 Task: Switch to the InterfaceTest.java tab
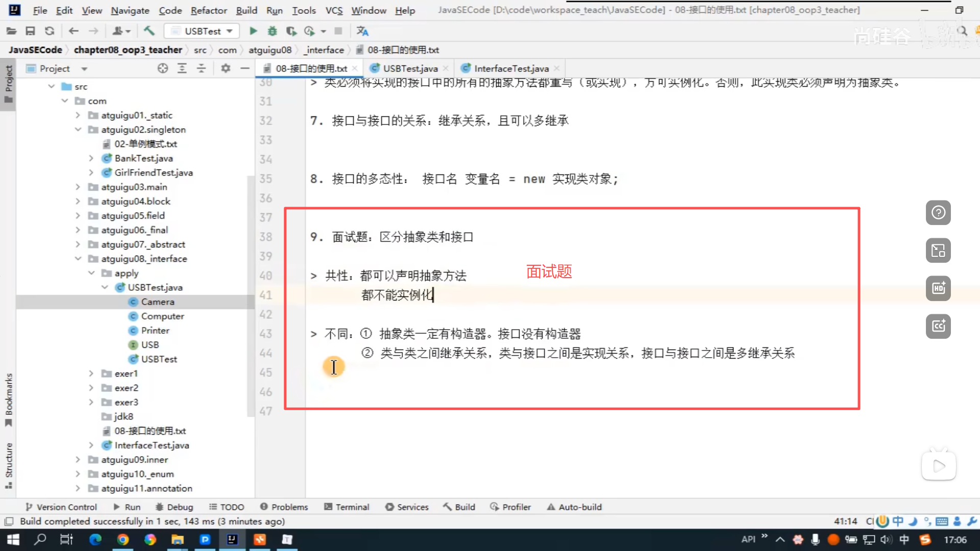(511, 68)
